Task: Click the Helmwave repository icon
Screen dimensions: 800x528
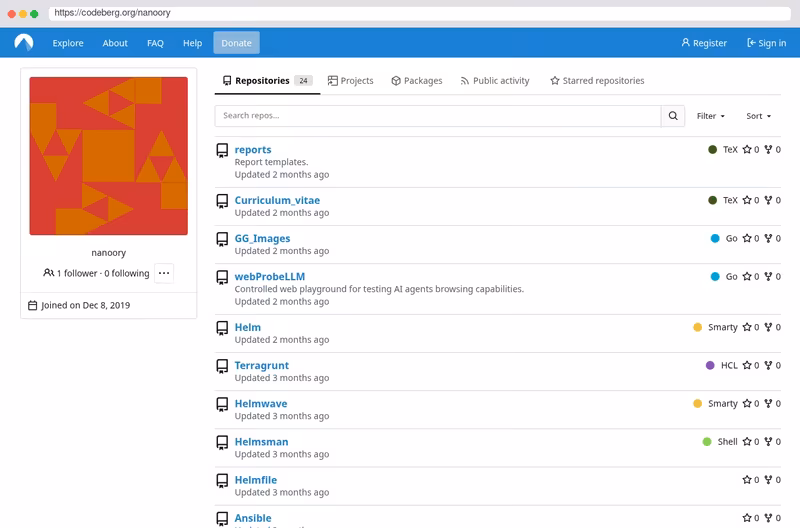Action: coord(222,404)
